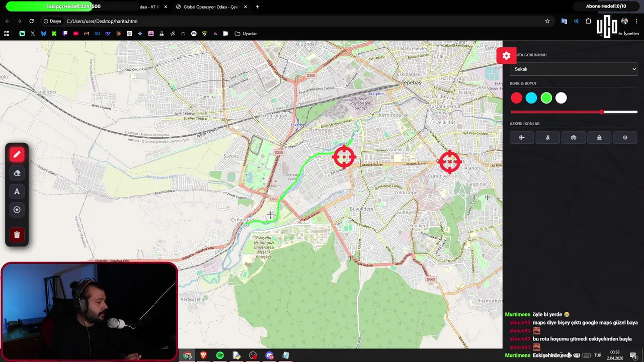This screenshot has width=644, height=362.
Task: Adjust the brush size slider
Action: [x=574, y=112]
